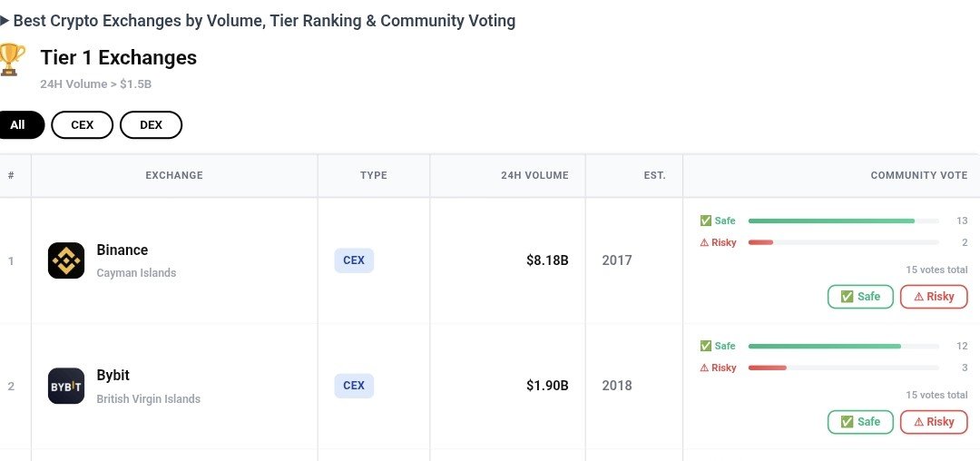This screenshot has width=980, height=461.
Task: Vote Risky for Bybit
Action: click(934, 422)
